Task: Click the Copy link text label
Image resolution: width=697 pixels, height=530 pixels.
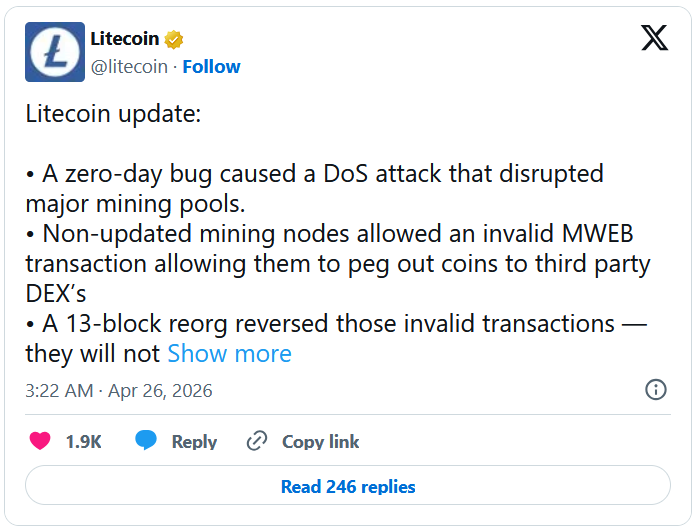Action: [320, 442]
